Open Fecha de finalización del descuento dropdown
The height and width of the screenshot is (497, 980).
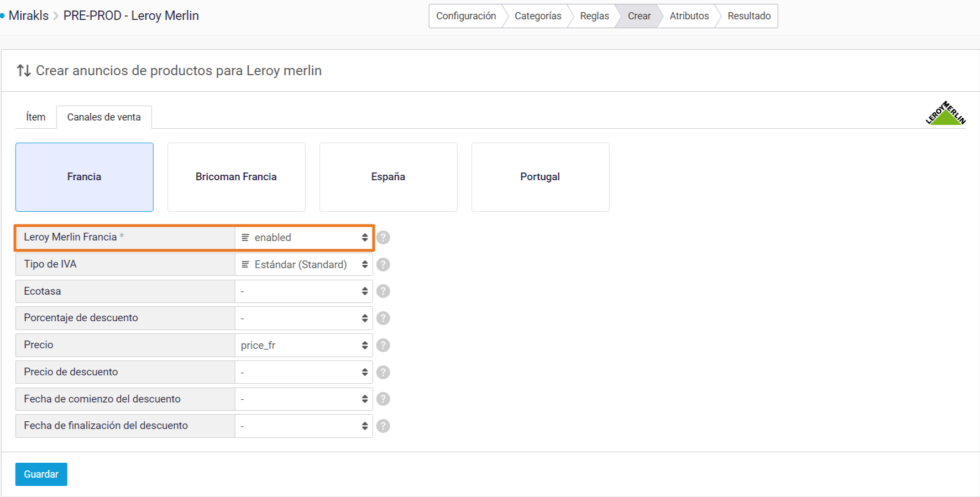click(303, 426)
